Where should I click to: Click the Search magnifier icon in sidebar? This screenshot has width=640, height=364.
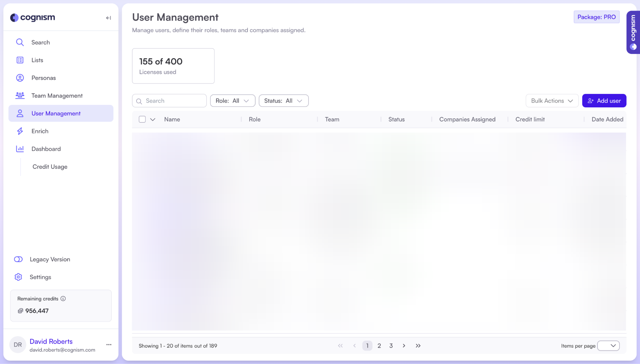(20, 42)
